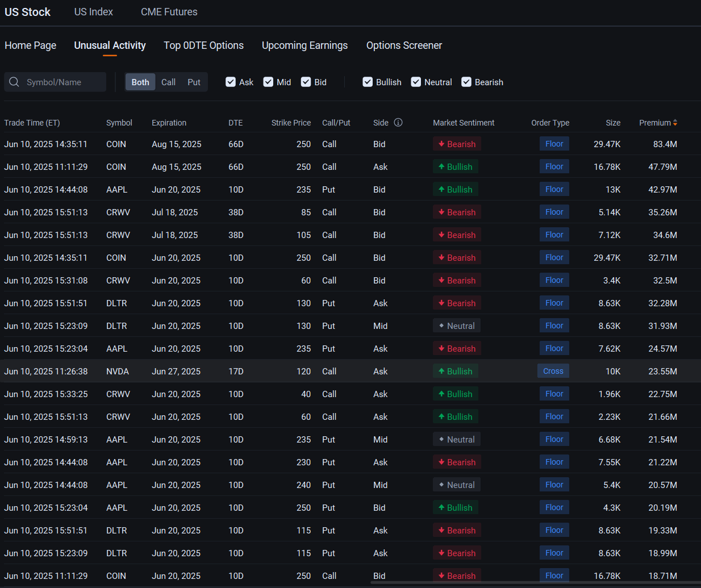Click the 17D DTE cell
Image resolution: width=701 pixels, height=588 pixels.
click(x=236, y=372)
